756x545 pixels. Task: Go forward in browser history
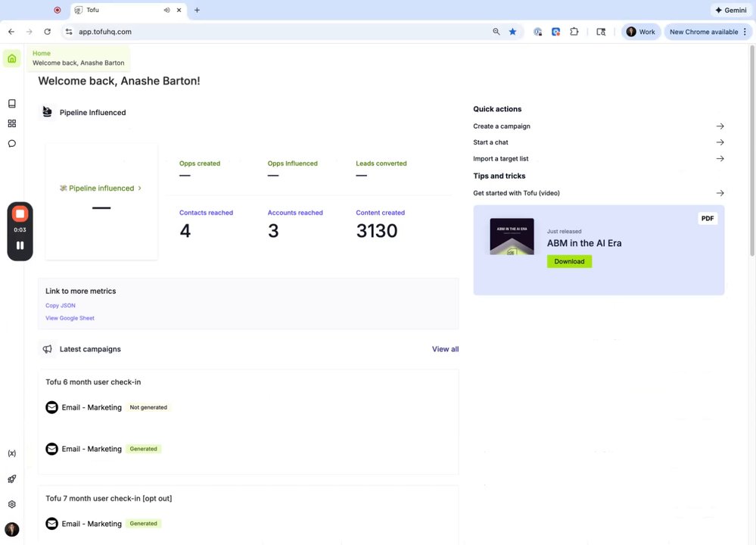point(30,32)
